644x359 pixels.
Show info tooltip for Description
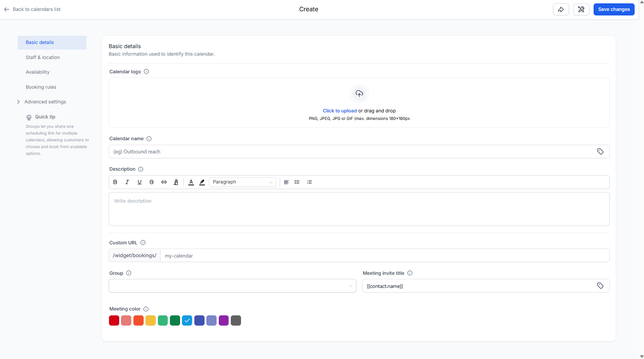pos(141,169)
